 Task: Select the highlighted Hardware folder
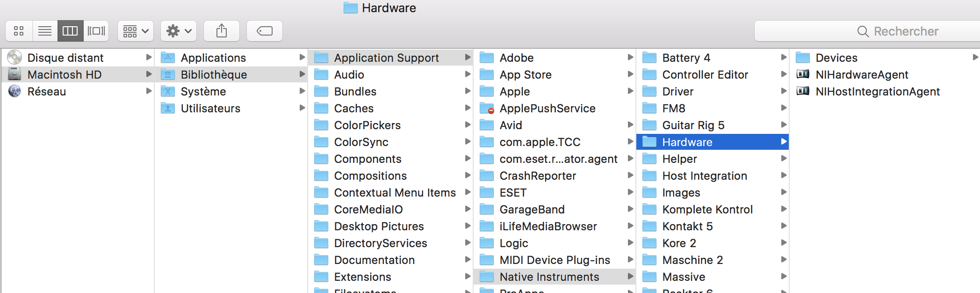point(713,142)
